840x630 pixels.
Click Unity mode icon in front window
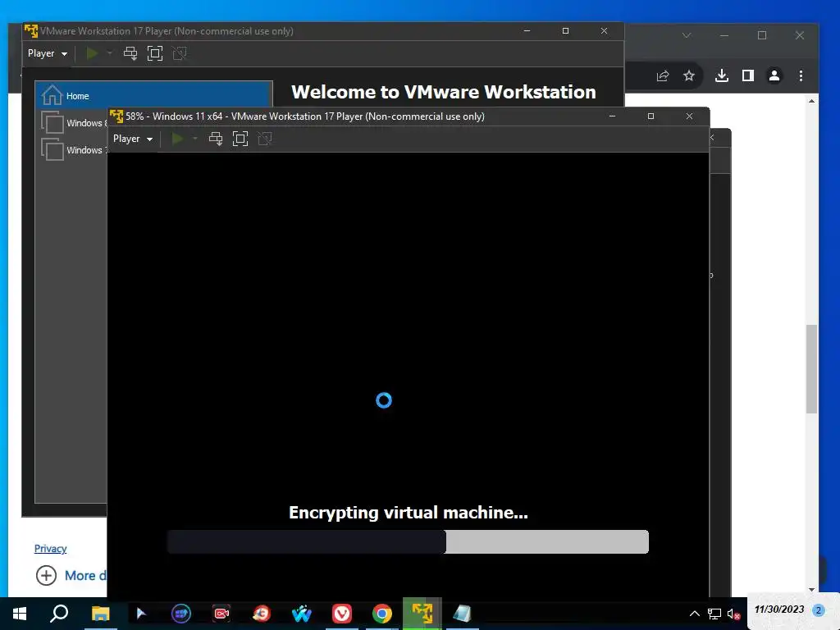coord(265,139)
